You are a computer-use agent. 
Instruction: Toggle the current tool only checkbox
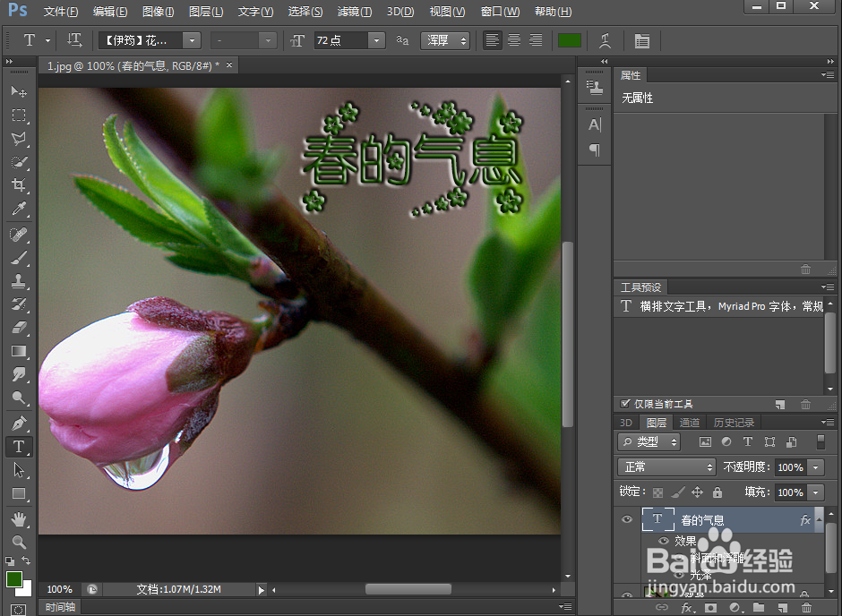click(624, 404)
